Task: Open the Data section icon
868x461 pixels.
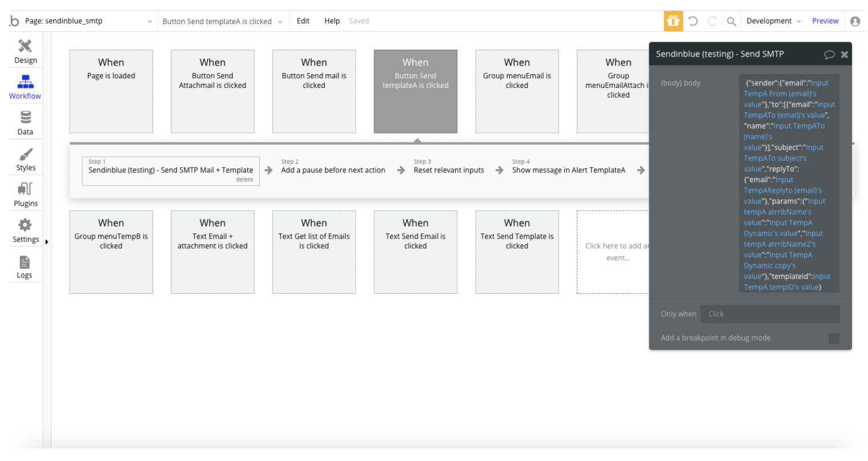Action: (x=25, y=118)
